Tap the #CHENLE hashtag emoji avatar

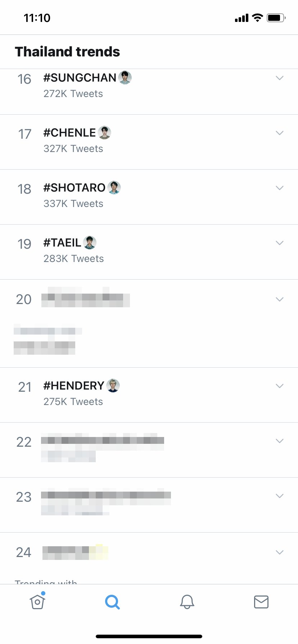(104, 133)
